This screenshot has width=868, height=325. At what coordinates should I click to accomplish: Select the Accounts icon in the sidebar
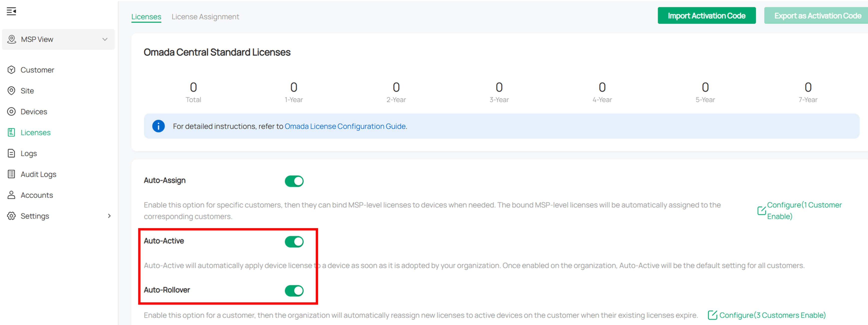(x=11, y=195)
